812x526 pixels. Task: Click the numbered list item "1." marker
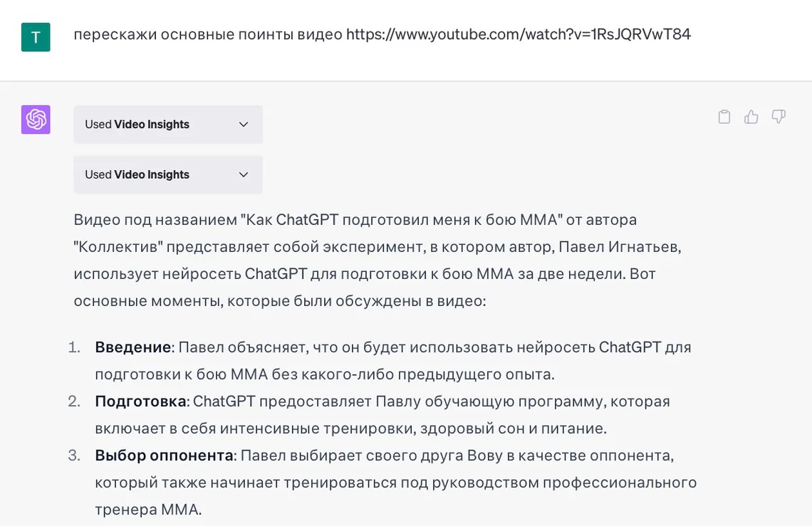click(x=74, y=347)
